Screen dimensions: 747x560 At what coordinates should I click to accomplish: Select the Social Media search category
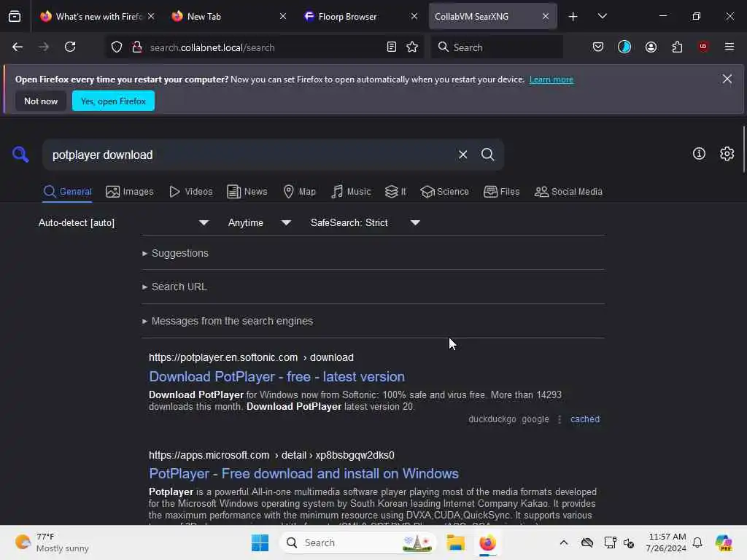(568, 192)
